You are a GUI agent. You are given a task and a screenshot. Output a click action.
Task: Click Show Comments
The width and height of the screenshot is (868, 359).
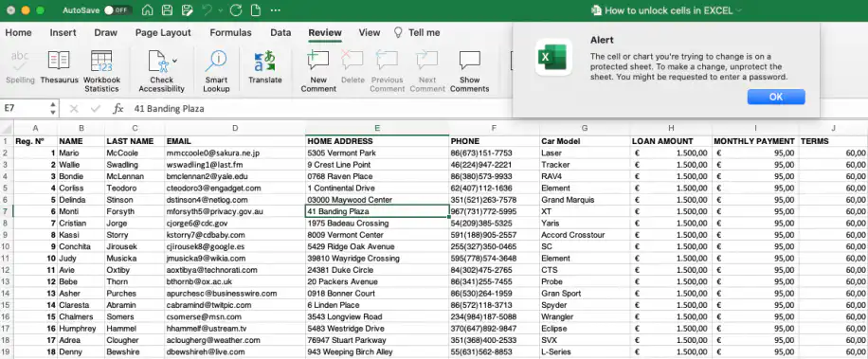469,71
